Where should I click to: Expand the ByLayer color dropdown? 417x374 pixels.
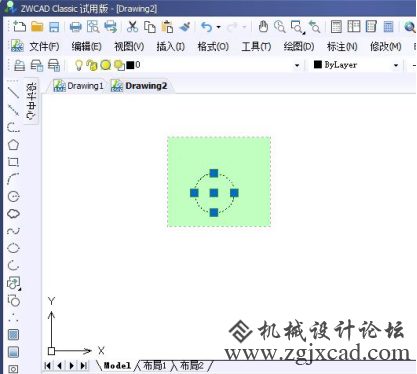coord(396,65)
